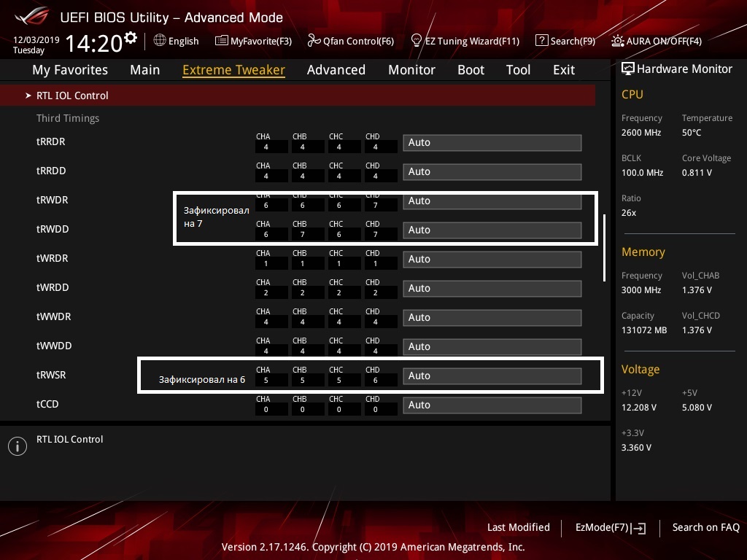Open tRRDD Auto value field
The image size is (747, 560).
coord(492,171)
